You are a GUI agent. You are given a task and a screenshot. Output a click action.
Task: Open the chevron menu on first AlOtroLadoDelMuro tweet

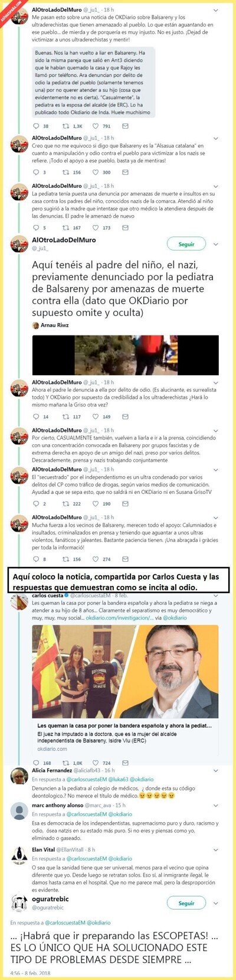[217, 10]
